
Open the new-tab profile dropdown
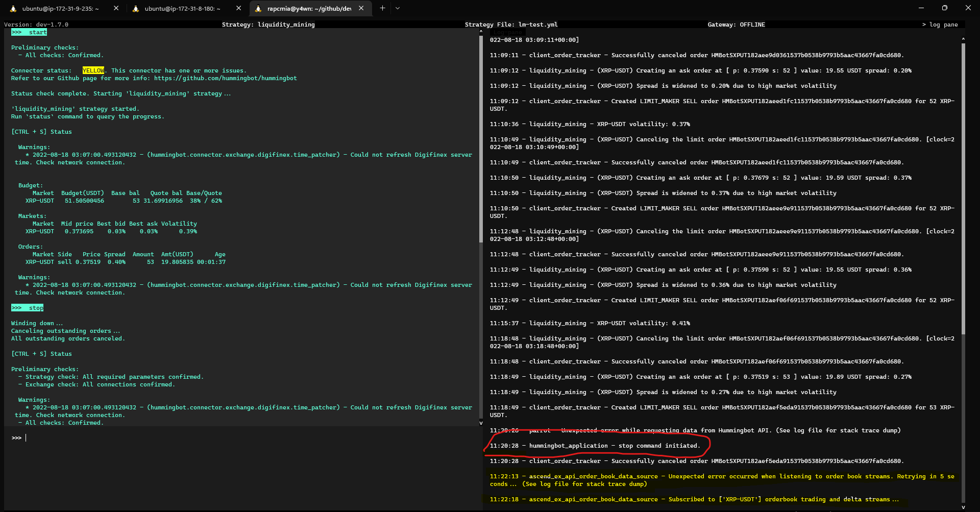pyautogui.click(x=398, y=8)
